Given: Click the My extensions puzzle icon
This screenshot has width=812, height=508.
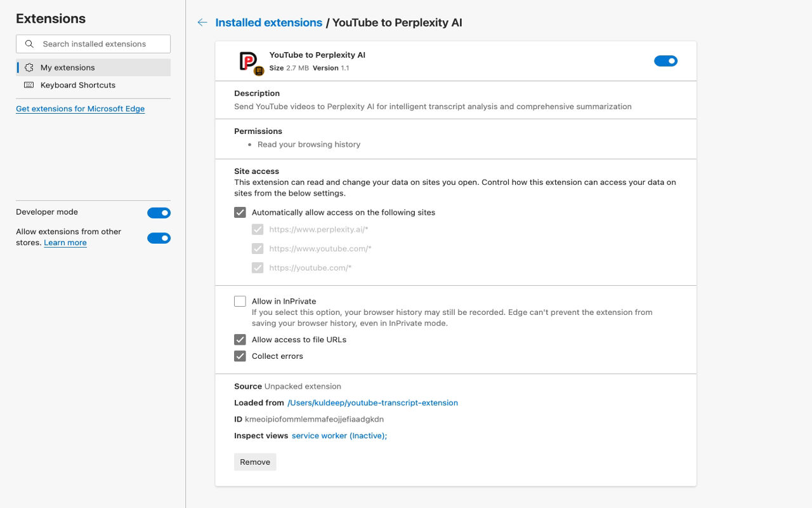Looking at the screenshot, I should coord(29,67).
